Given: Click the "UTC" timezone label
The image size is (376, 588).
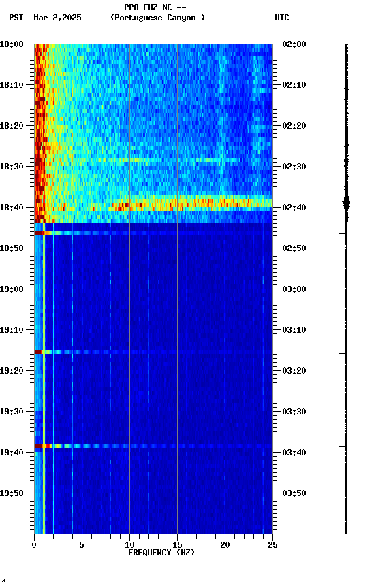Looking at the screenshot, I should coord(282,18).
